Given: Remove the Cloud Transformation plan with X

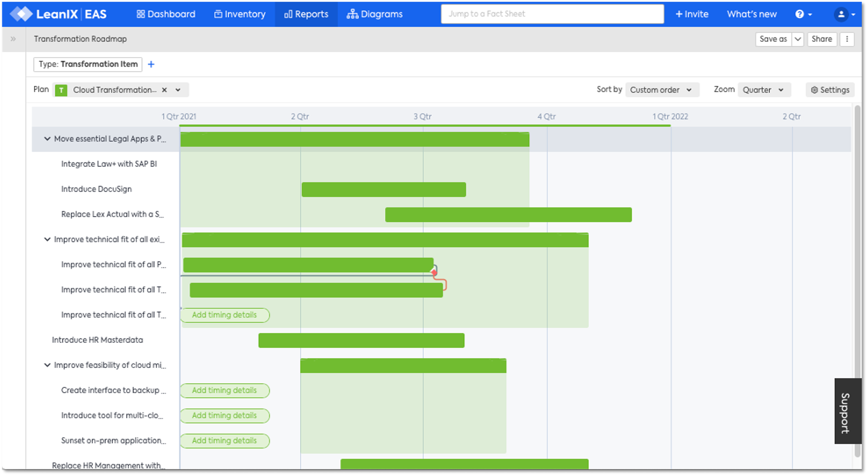Looking at the screenshot, I should point(164,90).
